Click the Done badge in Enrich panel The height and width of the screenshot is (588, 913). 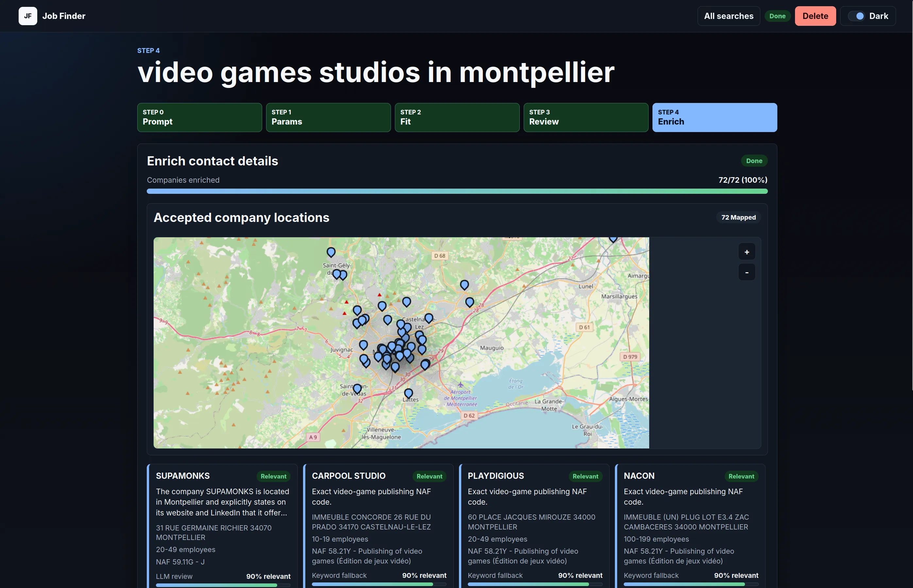click(754, 161)
